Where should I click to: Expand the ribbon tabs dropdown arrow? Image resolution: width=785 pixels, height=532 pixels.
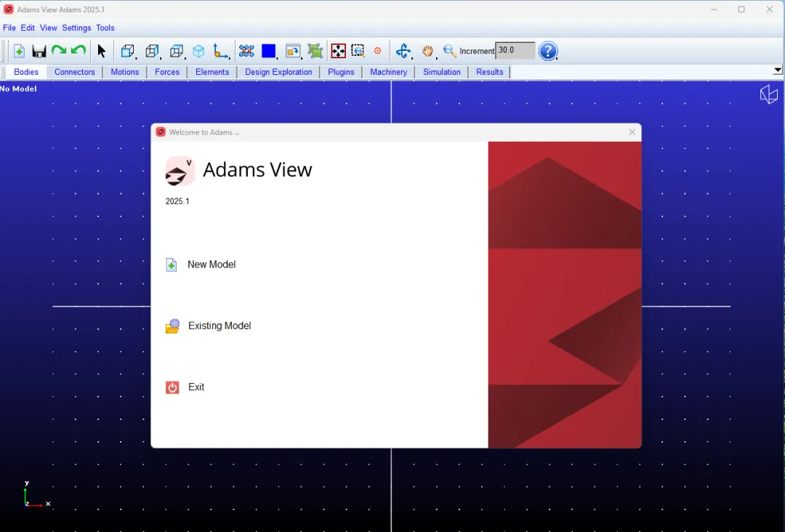pos(778,70)
